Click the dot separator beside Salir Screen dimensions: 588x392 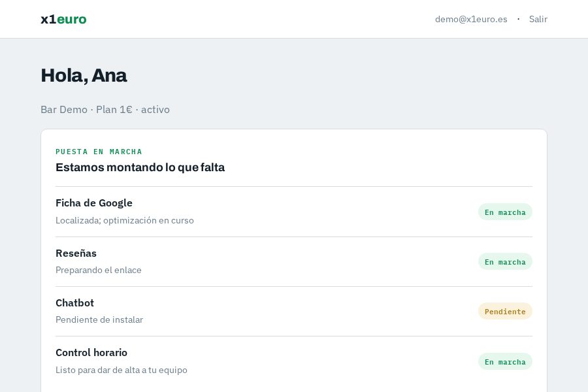(518, 19)
